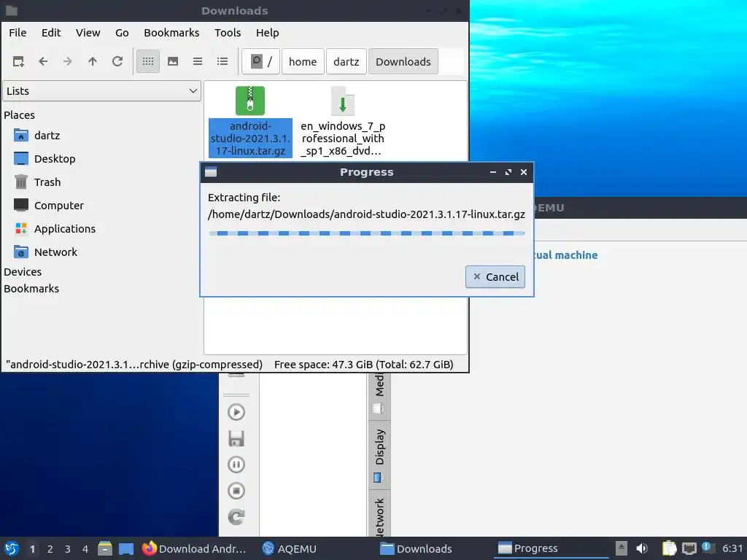Reset the VM with AQEMU reload icon
Image resolution: width=747 pixels, height=560 pixels.
click(x=236, y=517)
